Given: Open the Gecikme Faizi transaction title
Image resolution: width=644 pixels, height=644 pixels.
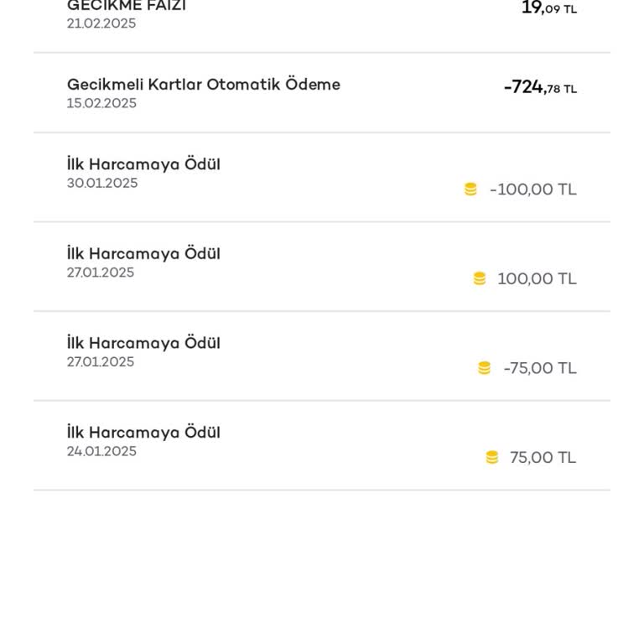Looking at the screenshot, I should pyautogui.click(x=127, y=6).
